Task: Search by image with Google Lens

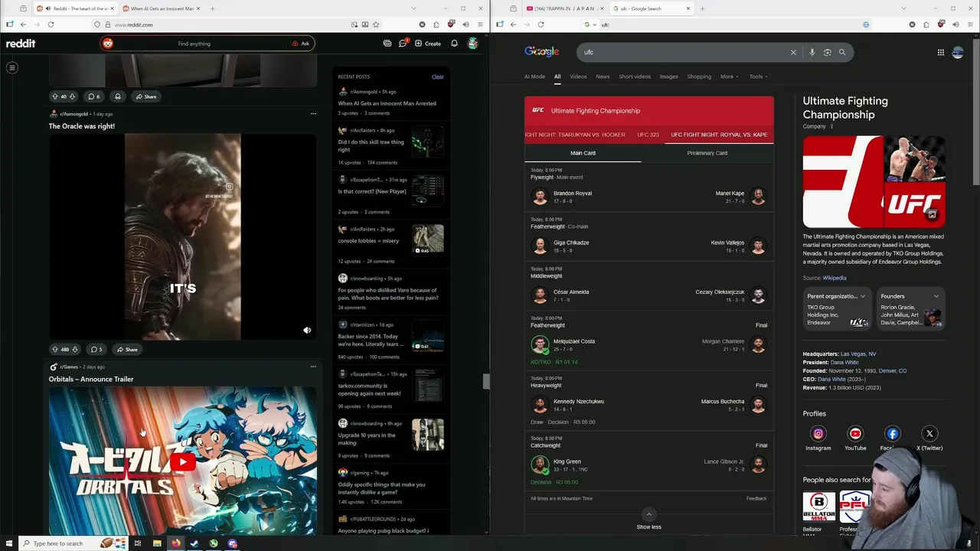Action: [x=827, y=52]
